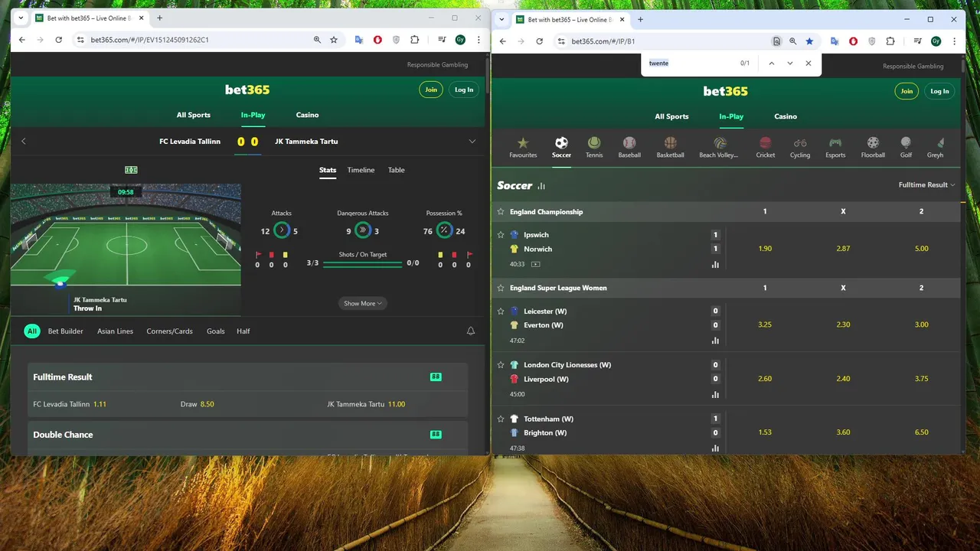Viewport: 980px width, 551px height.
Task: Favourite Tottenham v Brighton match star
Action: pyautogui.click(x=501, y=419)
